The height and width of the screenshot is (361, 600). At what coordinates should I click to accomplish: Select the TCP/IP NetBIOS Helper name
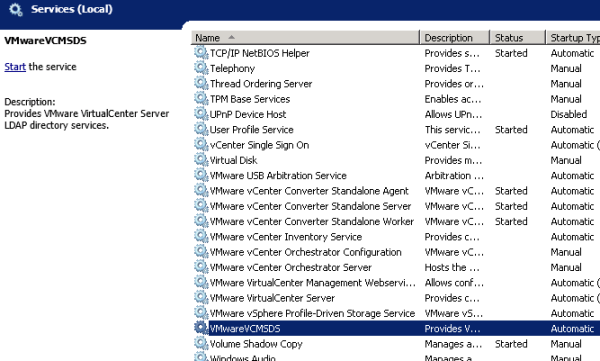259,53
